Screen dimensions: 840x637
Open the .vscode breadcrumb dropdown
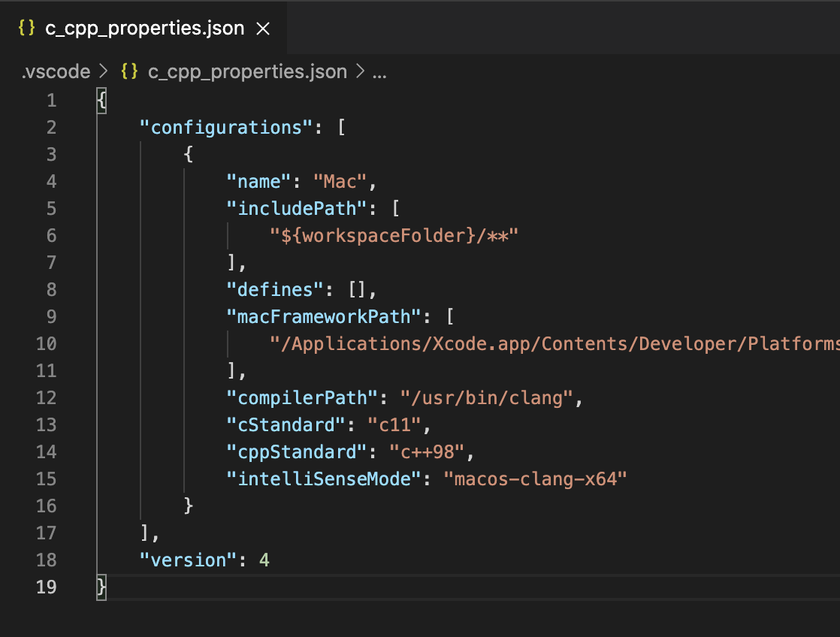[56, 71]
